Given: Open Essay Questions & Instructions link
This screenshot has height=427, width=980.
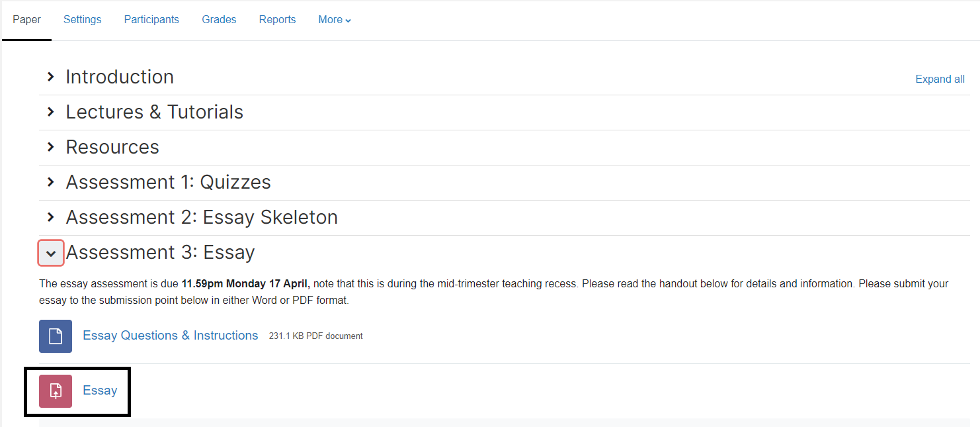Looking at the screenshot, I should pos(171,336).
